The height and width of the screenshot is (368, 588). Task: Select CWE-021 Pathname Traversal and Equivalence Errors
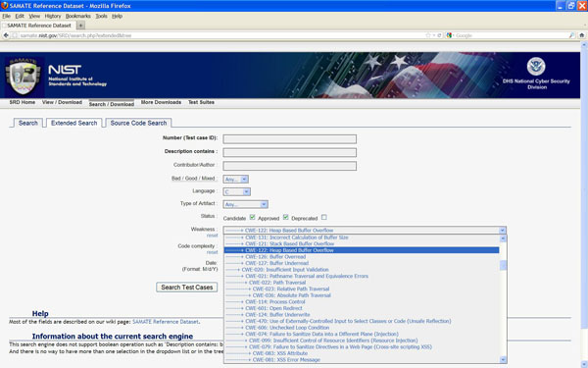[362, 276]
